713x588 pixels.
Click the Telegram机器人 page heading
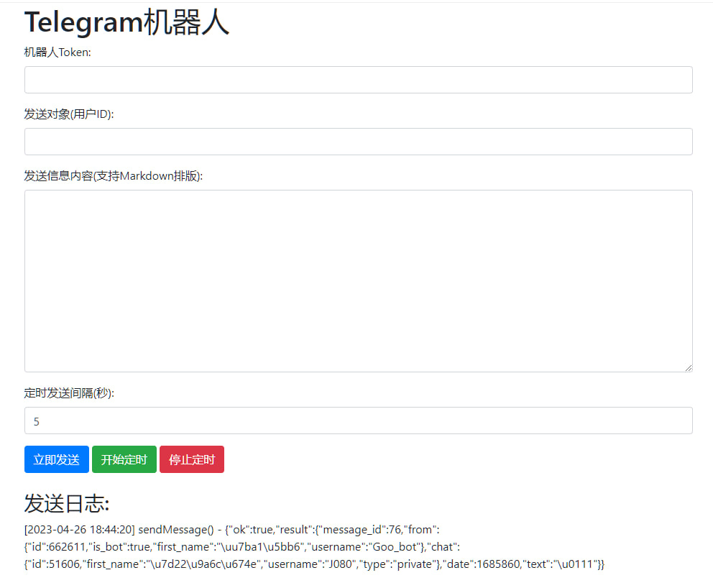(126, 22)
